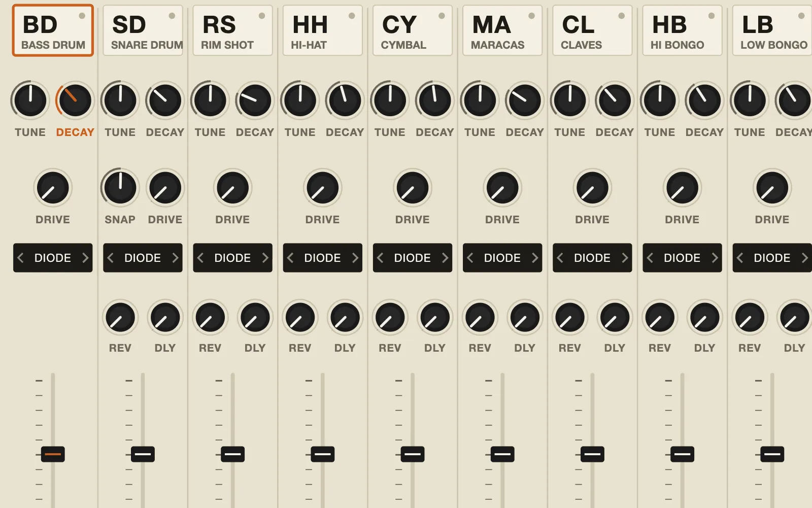Click the Maracas volume fader handle
Image resolution: width=812 pixels, height=508 pixels.
[x=502, y=454]
